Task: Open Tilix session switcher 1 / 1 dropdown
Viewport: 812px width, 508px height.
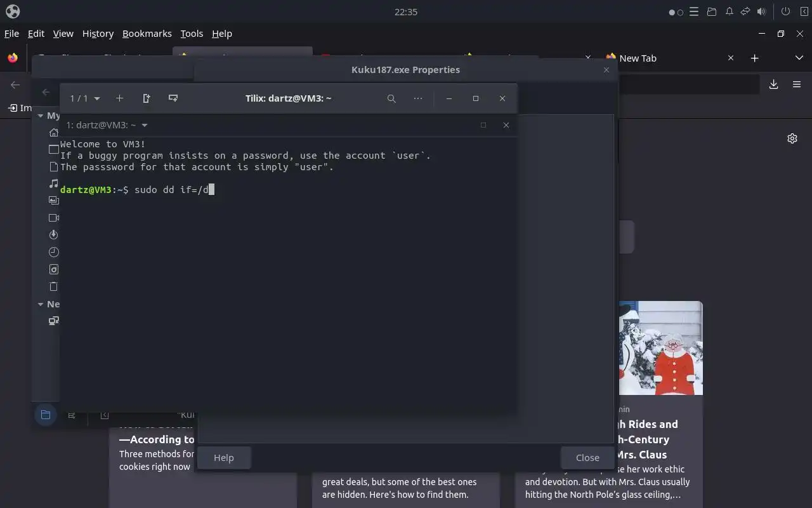Action: click(85, 98)
